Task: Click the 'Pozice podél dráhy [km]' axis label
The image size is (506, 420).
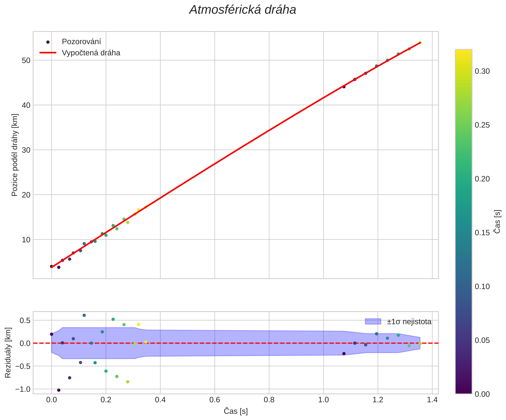Action: pos(15,155)
